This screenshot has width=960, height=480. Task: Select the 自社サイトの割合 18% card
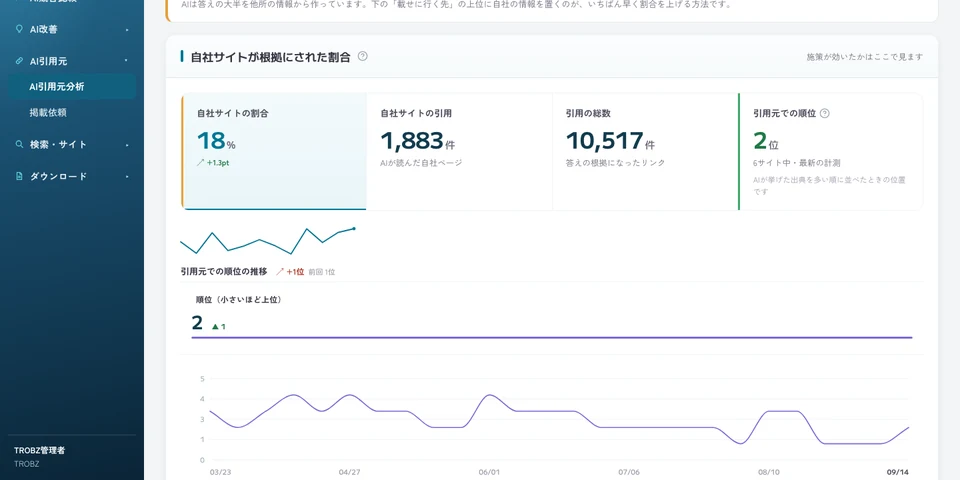[274, 151]
